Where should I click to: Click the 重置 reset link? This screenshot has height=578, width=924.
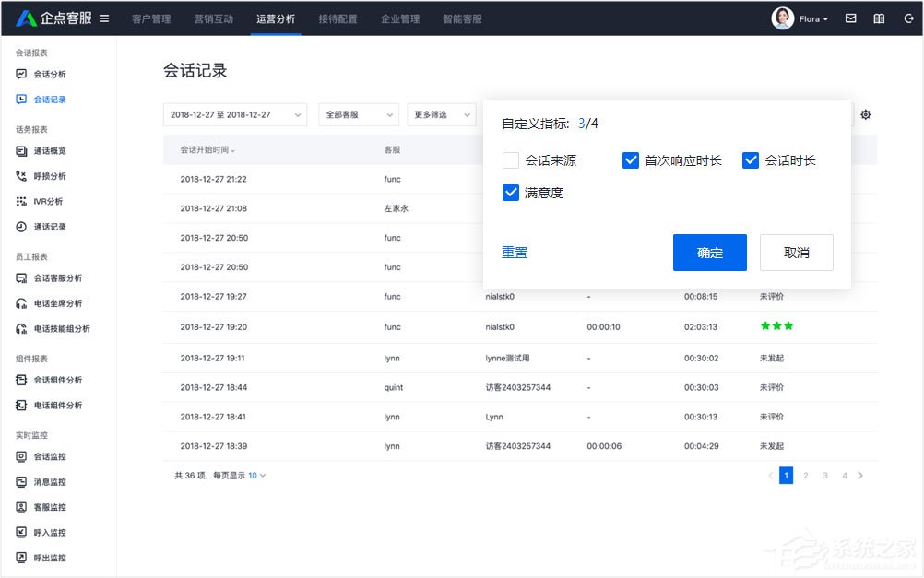coord(515,252)
